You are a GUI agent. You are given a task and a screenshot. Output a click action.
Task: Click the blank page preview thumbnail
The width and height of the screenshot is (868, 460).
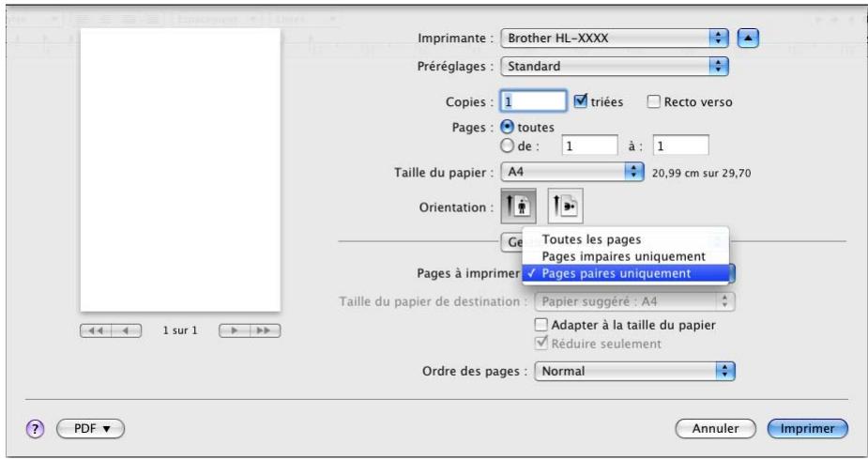[180, 170]
